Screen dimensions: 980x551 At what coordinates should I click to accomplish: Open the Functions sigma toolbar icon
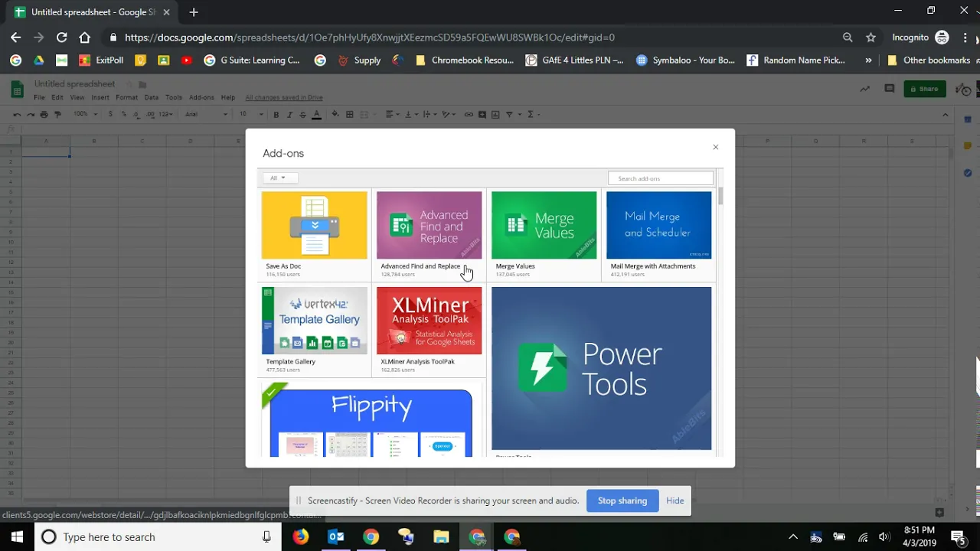pyautogui.click(x=532, y=114)
